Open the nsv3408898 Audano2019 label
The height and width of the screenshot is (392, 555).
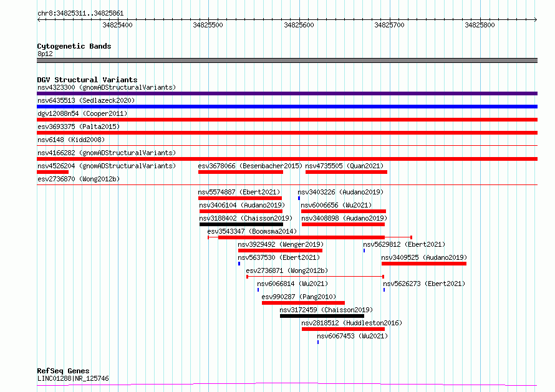click(344, 218)
